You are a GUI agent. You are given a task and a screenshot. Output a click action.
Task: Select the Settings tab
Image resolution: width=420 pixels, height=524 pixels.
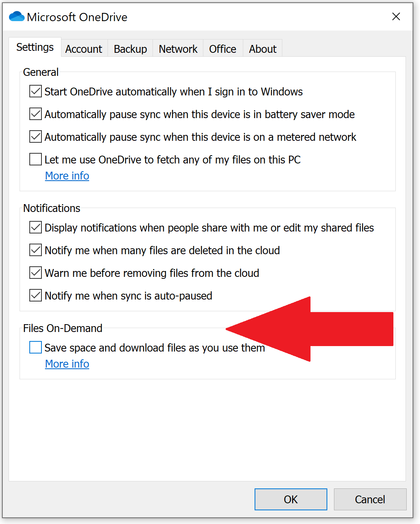coord(35,47)
